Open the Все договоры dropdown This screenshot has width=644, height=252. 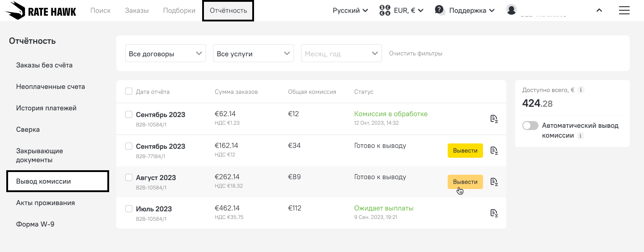pyautogui.click(x=165, y=54)
